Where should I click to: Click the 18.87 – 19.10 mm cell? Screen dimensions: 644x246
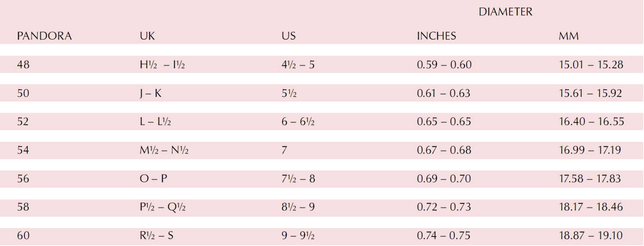pyautogui.click(x=591, y=236)
